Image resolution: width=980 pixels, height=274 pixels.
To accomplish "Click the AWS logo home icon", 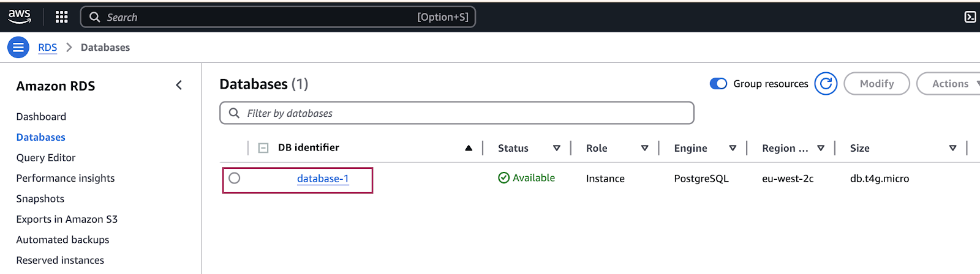I will coord(20,17).
